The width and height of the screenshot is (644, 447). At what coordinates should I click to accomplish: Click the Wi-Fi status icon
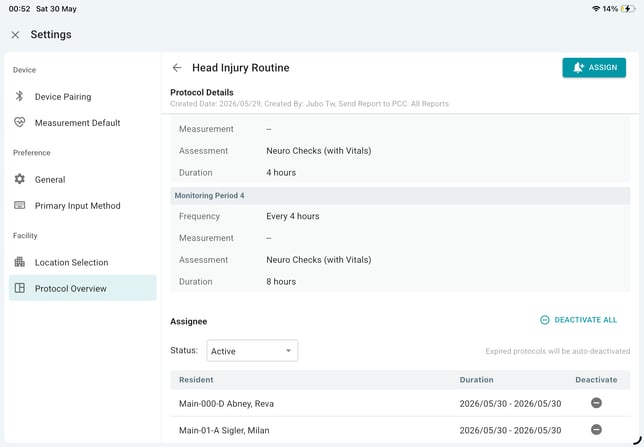[596, 9]
